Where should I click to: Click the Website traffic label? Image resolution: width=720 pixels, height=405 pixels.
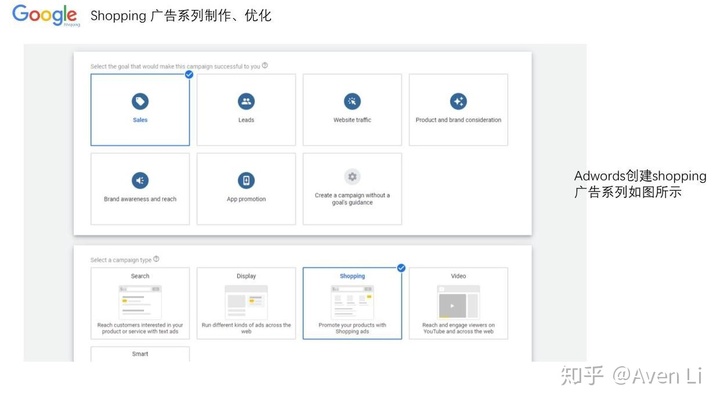pyautogui.click(x=352, y=120)
